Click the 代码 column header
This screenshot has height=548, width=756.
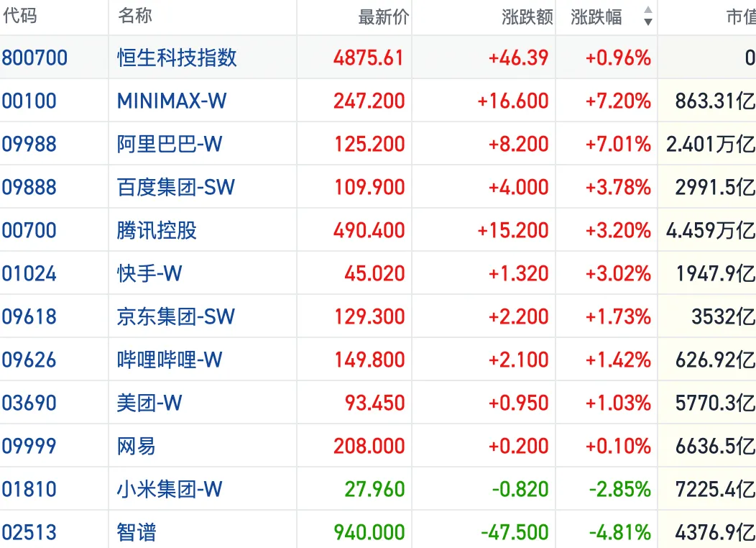pyautogui.click(x=20, y=15)
